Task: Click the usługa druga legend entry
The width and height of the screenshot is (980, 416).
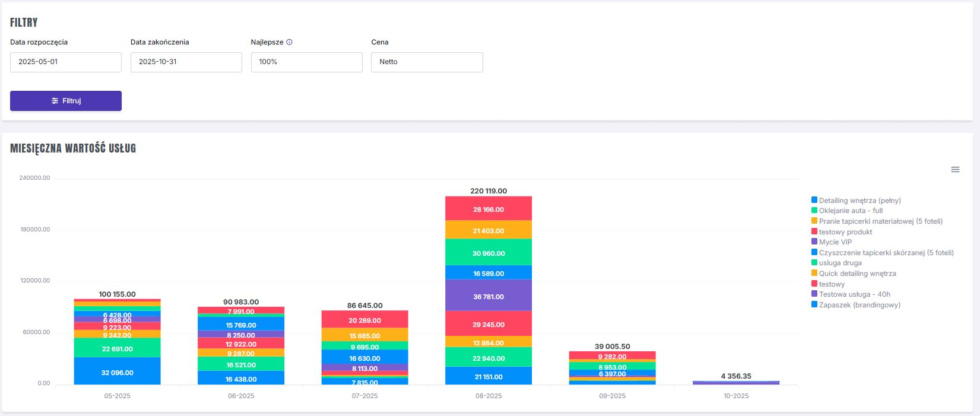Action: 840,263
